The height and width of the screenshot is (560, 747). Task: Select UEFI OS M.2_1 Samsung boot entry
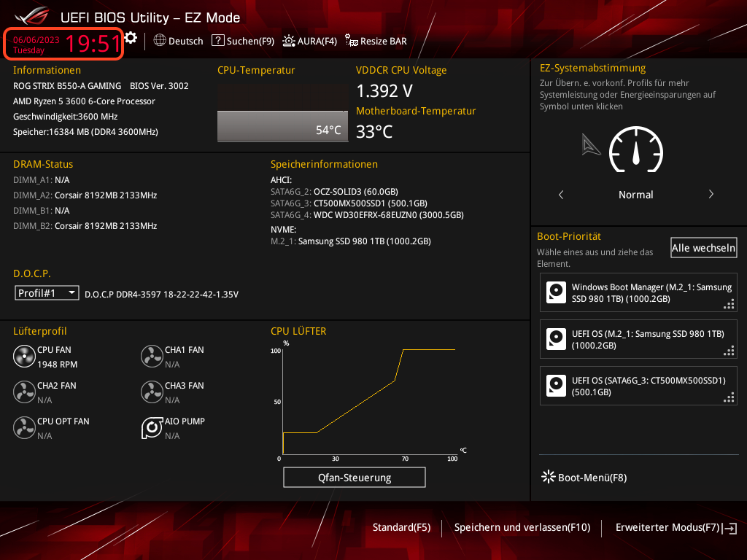tap(638, 339)
